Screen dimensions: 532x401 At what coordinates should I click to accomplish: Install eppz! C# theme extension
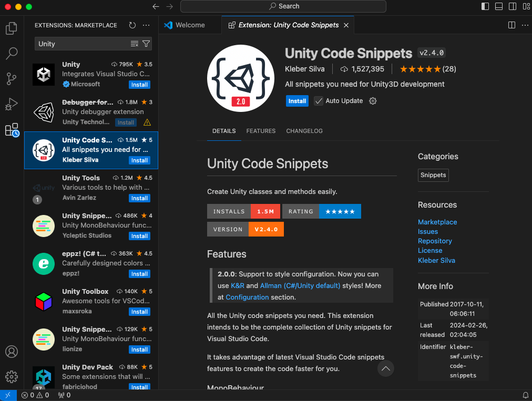click(x=139, y=274)
